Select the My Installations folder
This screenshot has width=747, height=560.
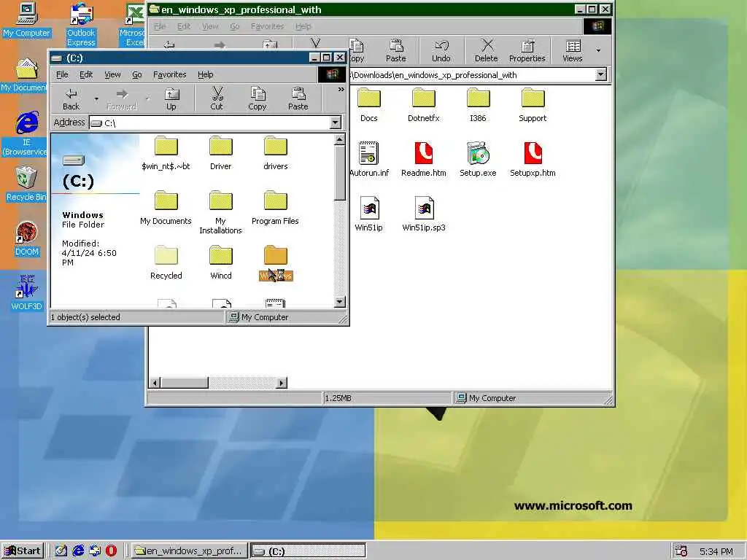click(x=220, y=212)
